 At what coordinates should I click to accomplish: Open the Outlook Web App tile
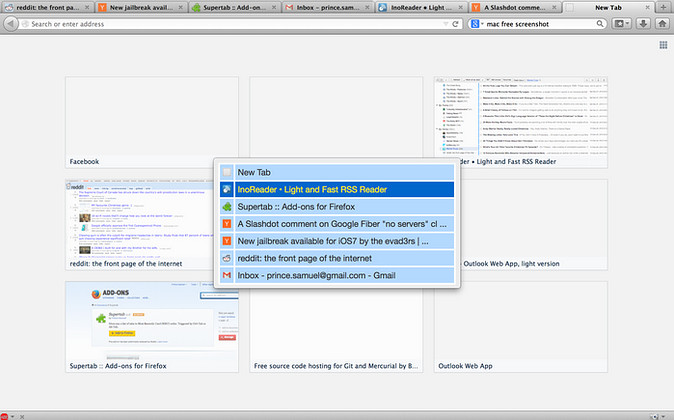click(x=521, y=327)
